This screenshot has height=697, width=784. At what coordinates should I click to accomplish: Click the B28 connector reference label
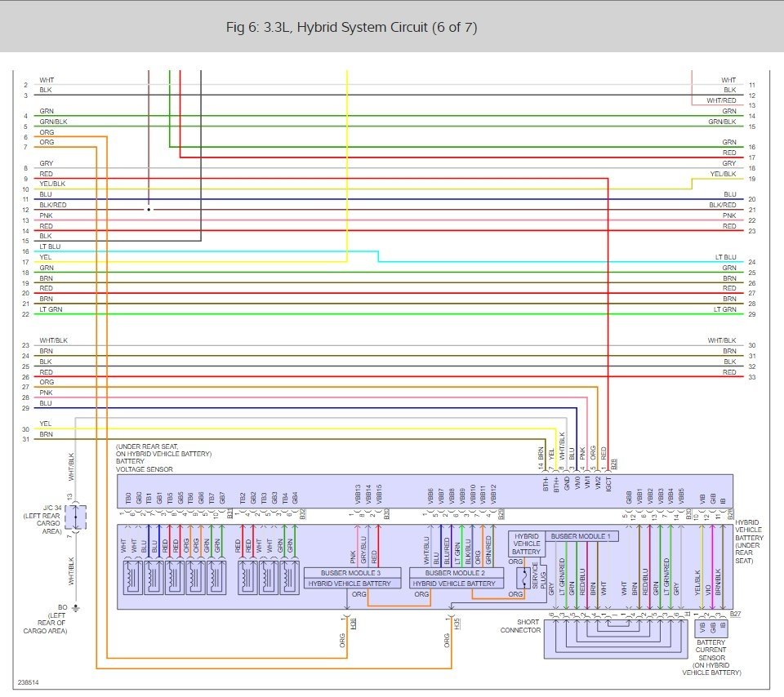tap(614, 464)
